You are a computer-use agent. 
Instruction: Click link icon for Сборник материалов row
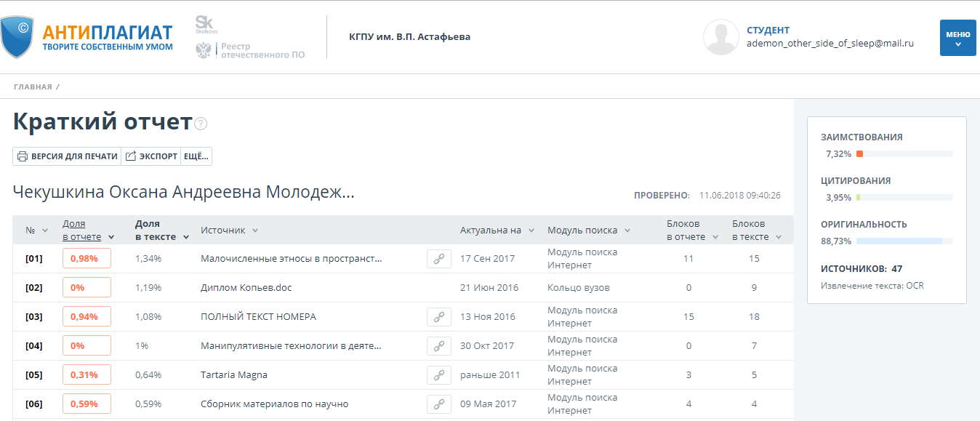(438, 404)
